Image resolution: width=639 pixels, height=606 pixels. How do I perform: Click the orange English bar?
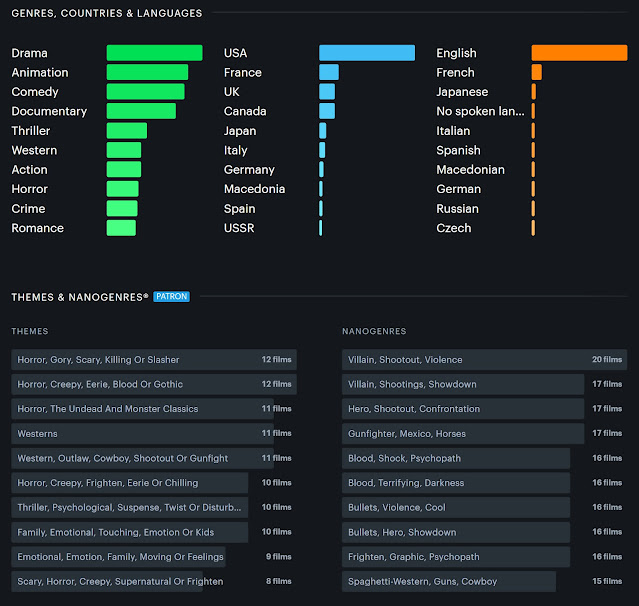[x=580, y=53]
